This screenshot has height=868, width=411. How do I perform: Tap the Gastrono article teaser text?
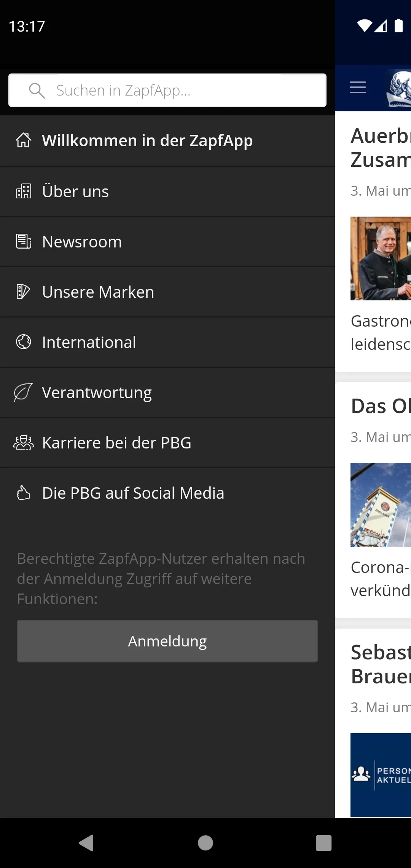coord(381,333)
